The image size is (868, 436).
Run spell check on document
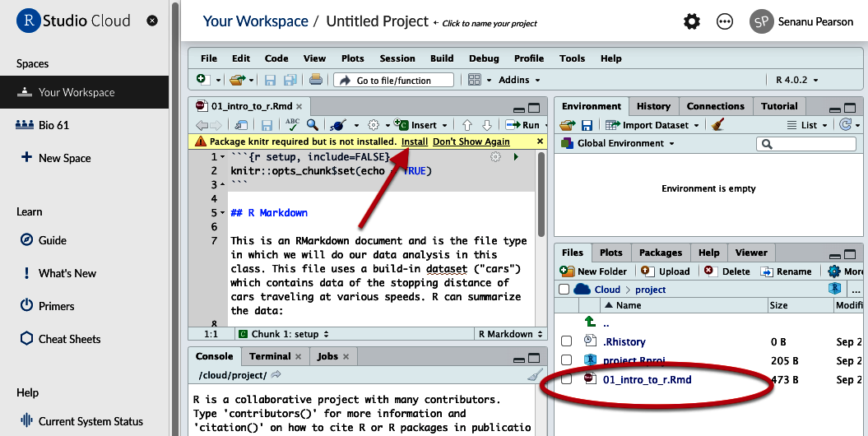pos(292,124)
